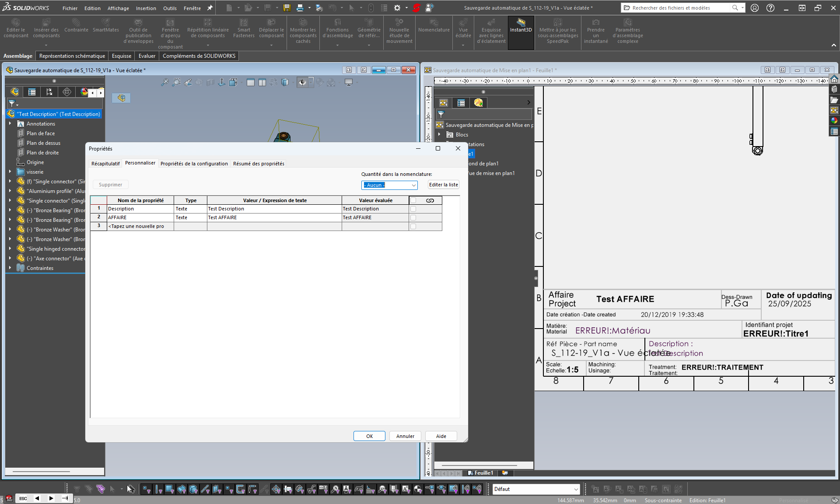Check the link box for AFFAIRE row

click(x=413, y=218)
